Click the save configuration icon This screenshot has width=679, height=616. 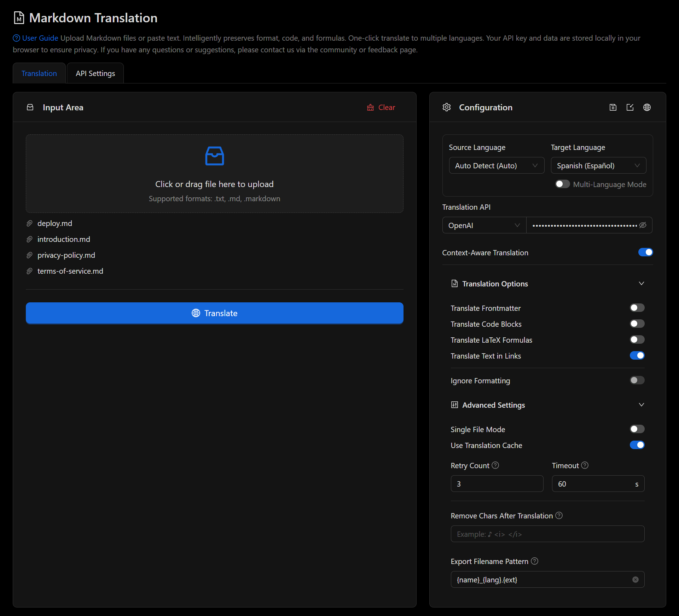click(x=613, y=107)
